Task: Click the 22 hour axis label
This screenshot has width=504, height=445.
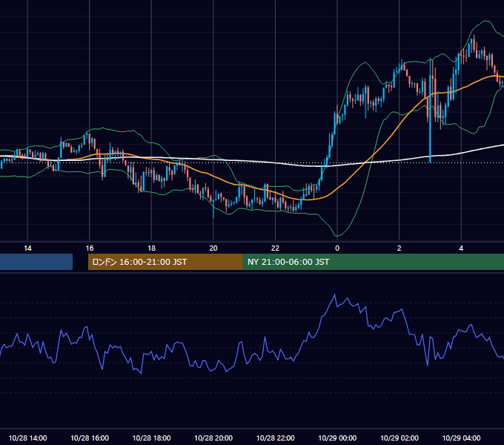Action: pyautogui.click(x=275, y=248)
